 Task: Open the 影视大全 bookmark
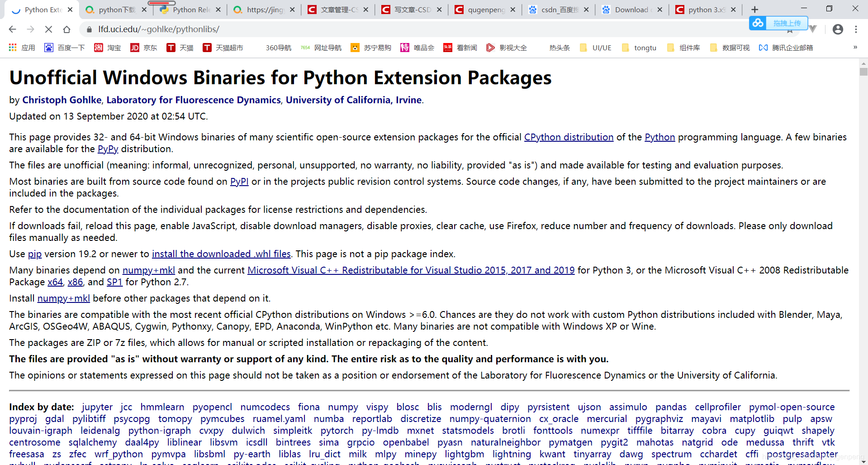coord(507,48)
